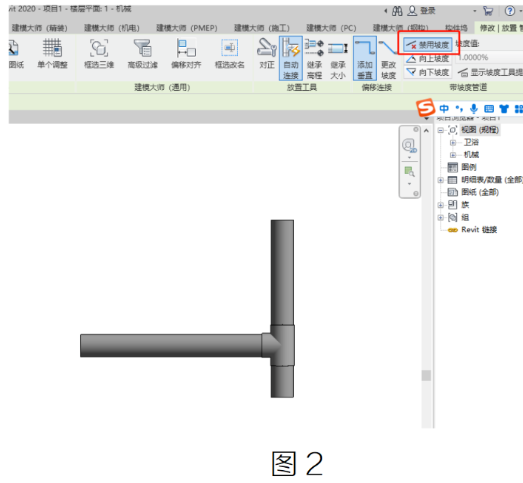The height and width of the screenshot is (483, 523).
Task: Toggle the 自动连接 auto connect tool
Action: [291, 58]
